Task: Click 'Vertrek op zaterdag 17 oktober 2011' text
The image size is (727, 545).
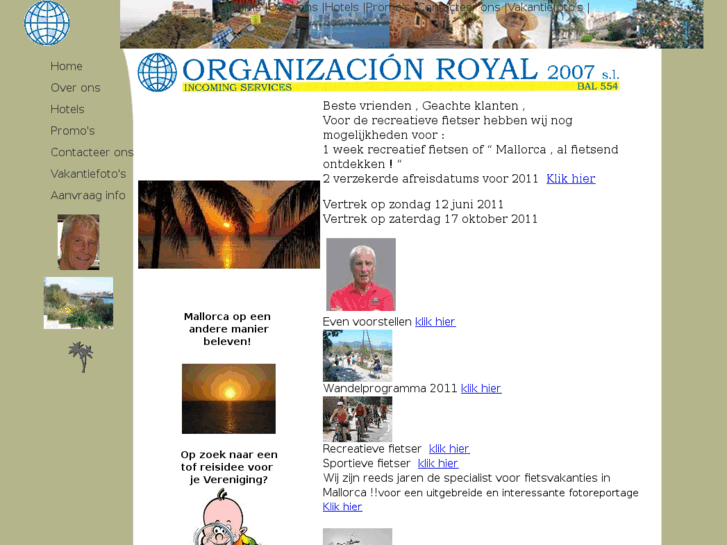Action: pos(430,219)
